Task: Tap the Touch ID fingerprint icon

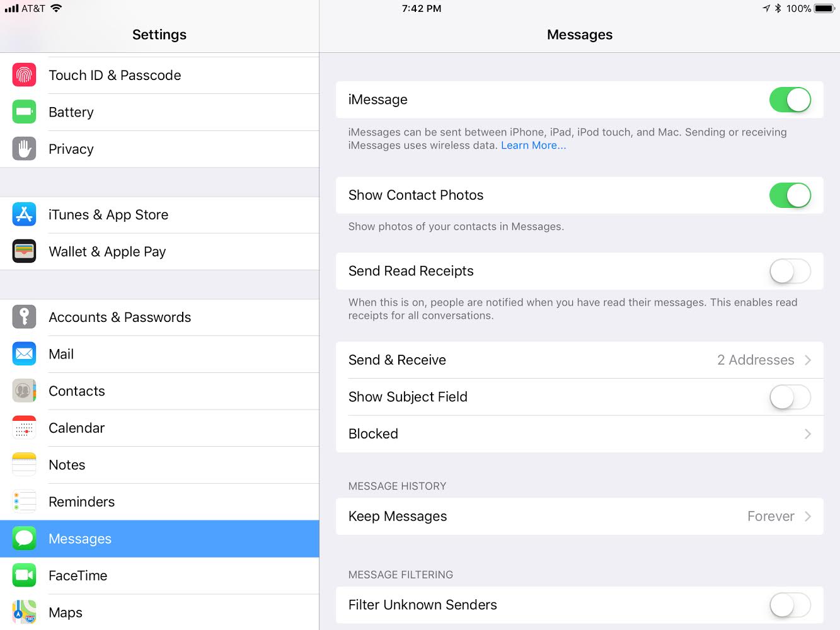Action: tap(24, 76)
